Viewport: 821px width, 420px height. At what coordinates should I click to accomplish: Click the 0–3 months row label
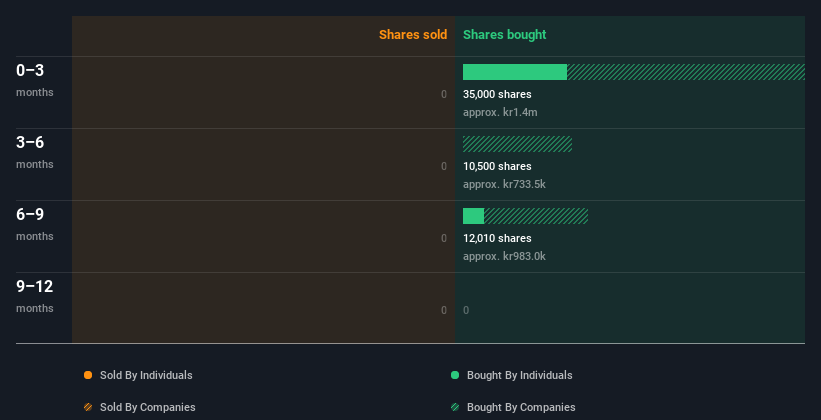point(35,80)
